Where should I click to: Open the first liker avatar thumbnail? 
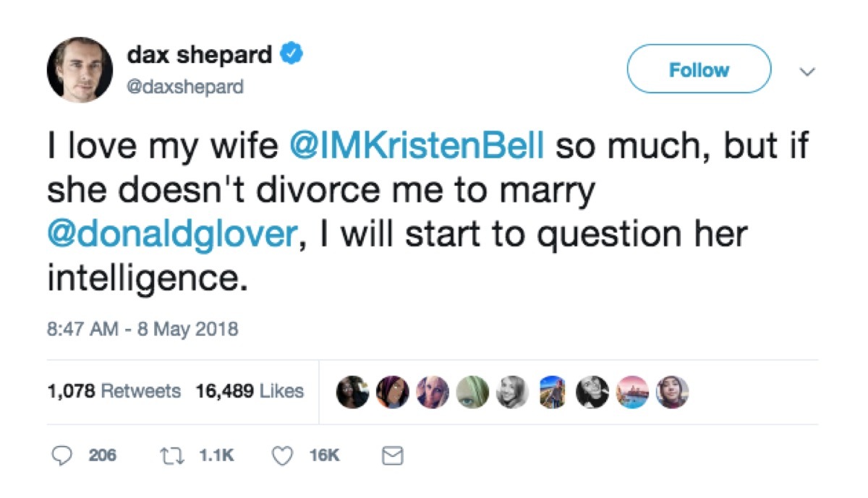tap(352, 391)
